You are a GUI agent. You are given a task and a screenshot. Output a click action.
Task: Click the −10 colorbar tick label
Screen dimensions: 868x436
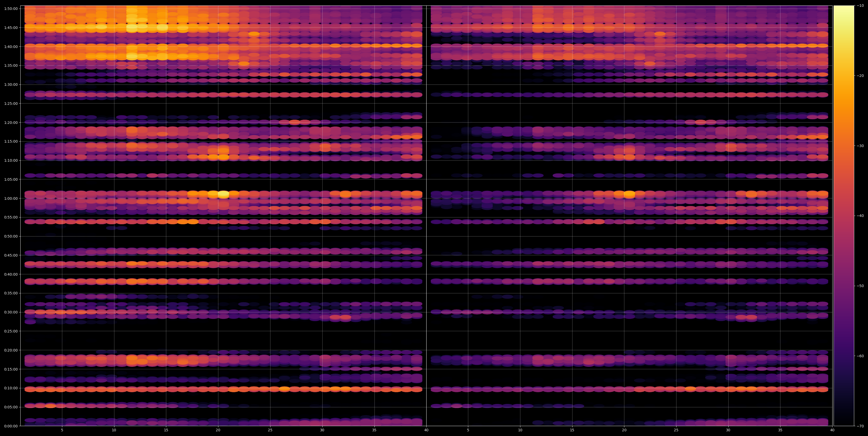[x=860, y=5]
